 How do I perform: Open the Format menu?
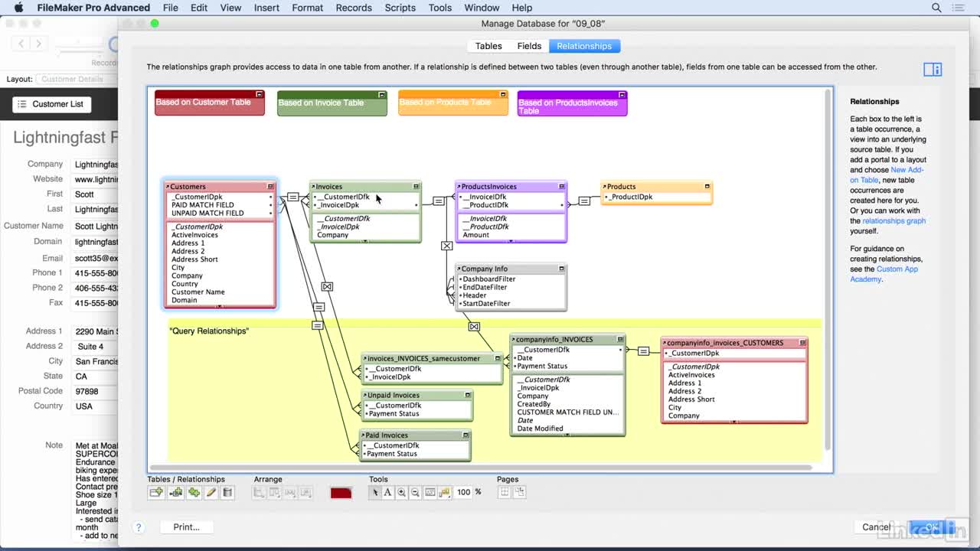[x=308, y=8]
